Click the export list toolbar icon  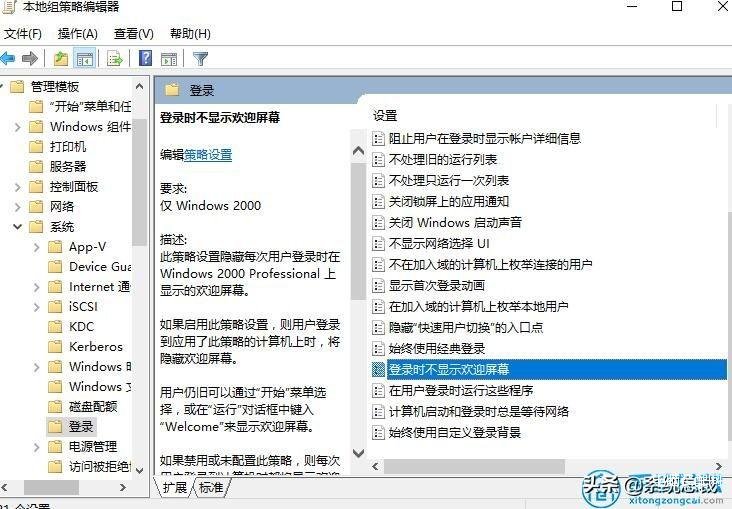coord(115,59)
